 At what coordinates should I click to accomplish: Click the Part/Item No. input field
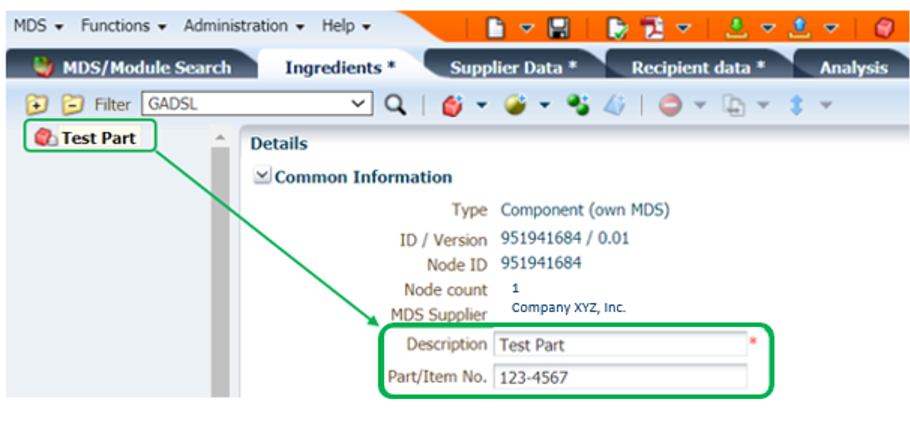(620, 377)
